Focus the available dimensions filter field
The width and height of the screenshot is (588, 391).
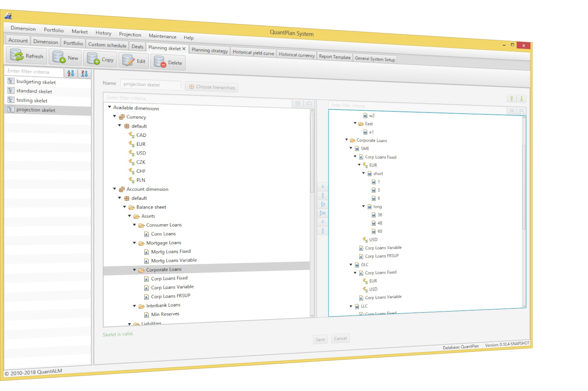(x=198, y=100)
